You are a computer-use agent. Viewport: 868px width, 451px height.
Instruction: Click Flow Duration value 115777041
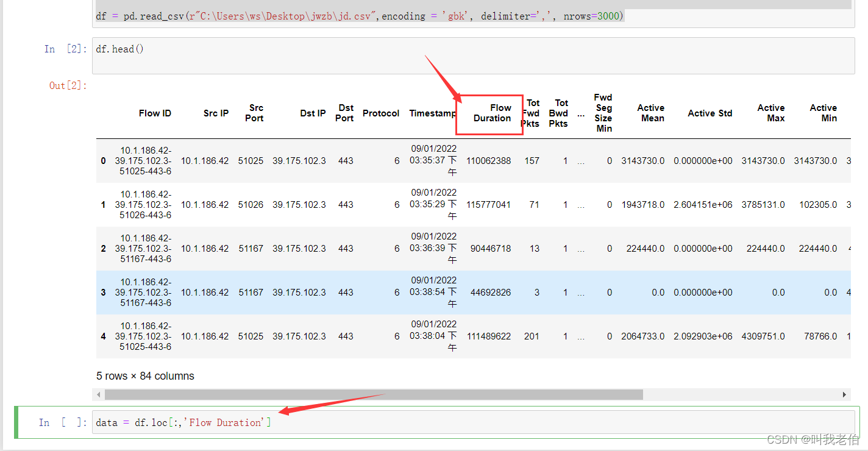click(489, 205)
